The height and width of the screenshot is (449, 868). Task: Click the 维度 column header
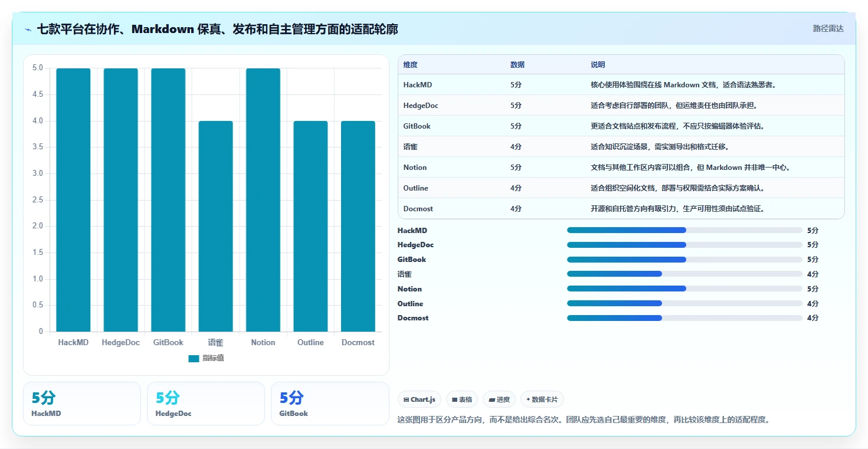(x=411, y=65)
